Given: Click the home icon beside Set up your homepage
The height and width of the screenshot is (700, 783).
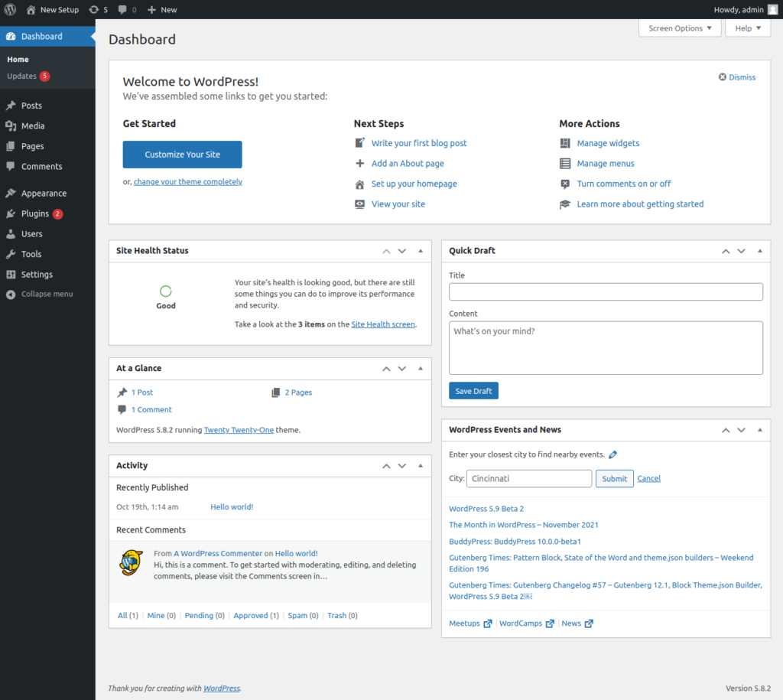Looking at the screenshot, I should tap(359, 184).
